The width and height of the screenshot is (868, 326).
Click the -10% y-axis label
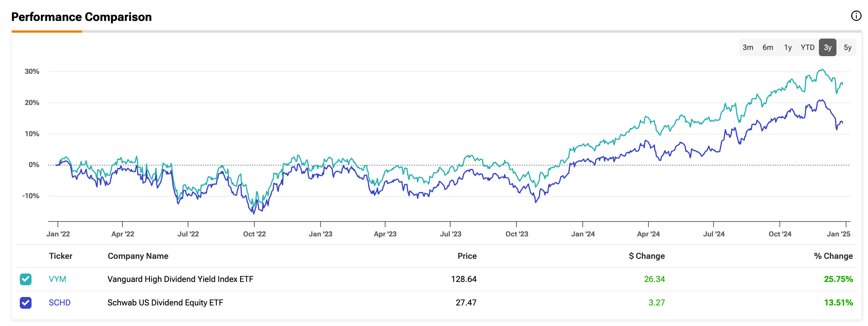(31, 196)
